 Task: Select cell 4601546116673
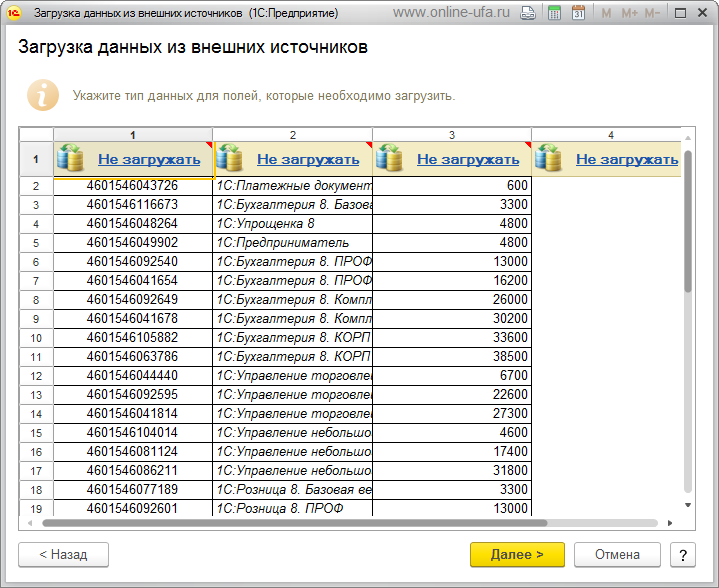point(133,205)
